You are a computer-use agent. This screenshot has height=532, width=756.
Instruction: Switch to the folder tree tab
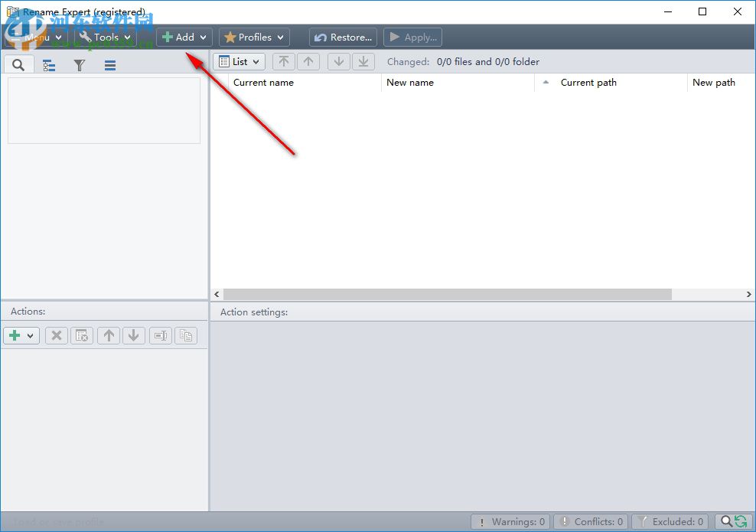click(x=49, y=65)
